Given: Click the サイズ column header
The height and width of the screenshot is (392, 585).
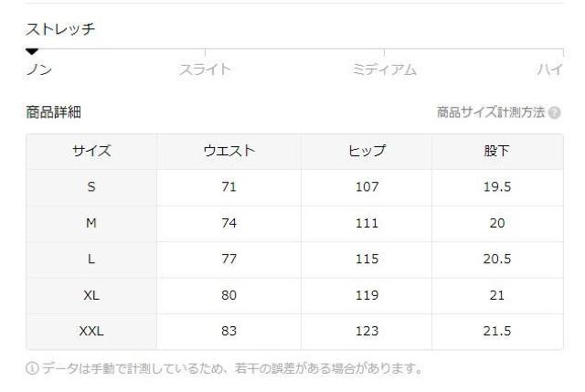Looking at the screenshot, I should click(x=91, y=151).
